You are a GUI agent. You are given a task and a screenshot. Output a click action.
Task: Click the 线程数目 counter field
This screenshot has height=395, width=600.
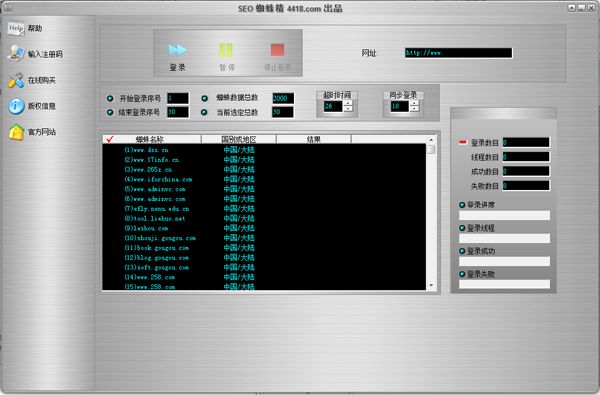pos(526,157)
